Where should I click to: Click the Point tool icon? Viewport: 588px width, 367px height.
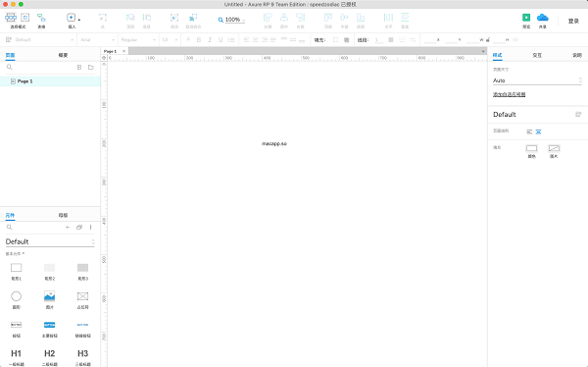point(102,18)
